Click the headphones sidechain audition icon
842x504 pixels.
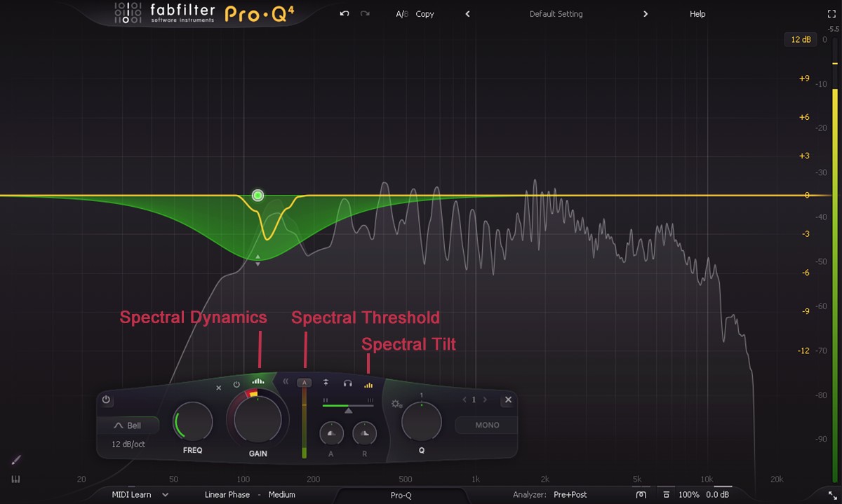point(347,383)
